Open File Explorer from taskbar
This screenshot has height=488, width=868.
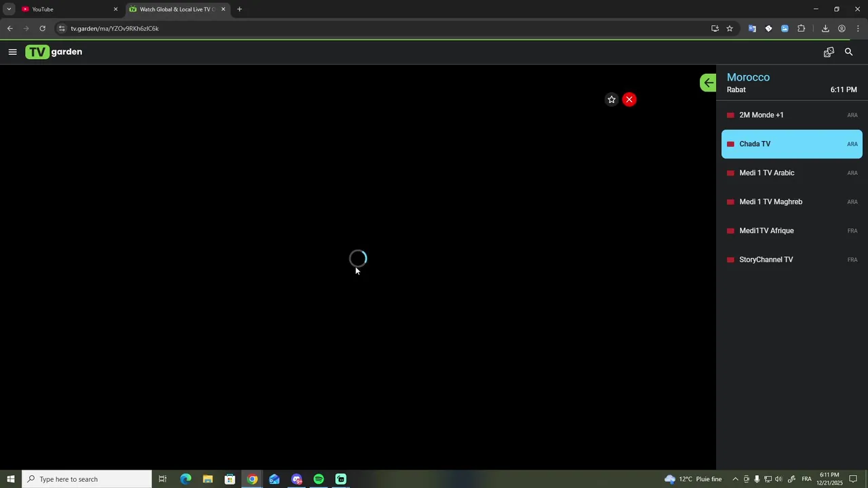point(208,479)
